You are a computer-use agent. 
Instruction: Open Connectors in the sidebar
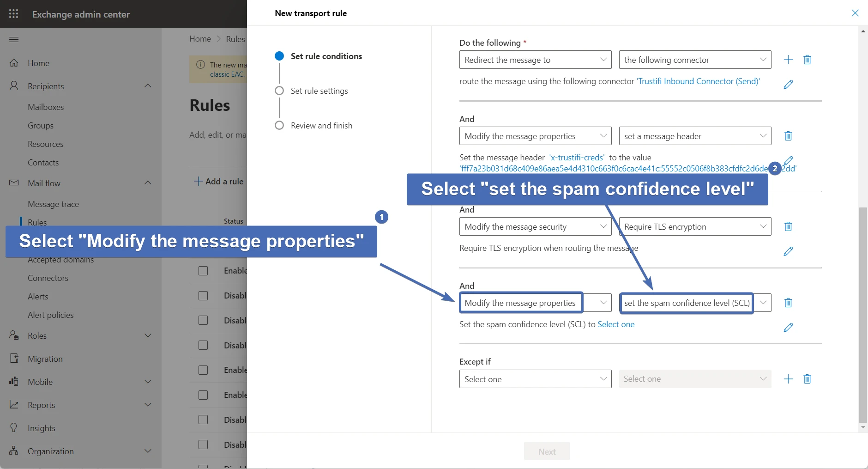(x=48, y=278)
